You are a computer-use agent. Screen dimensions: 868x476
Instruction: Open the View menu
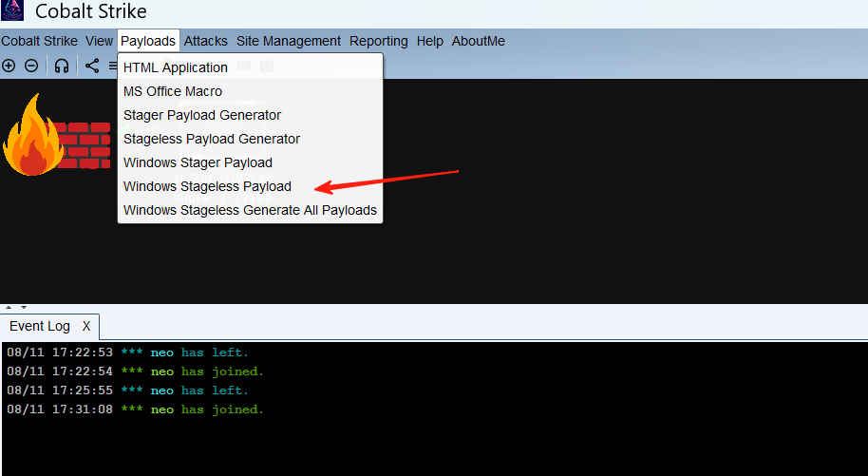pos(99,41)
